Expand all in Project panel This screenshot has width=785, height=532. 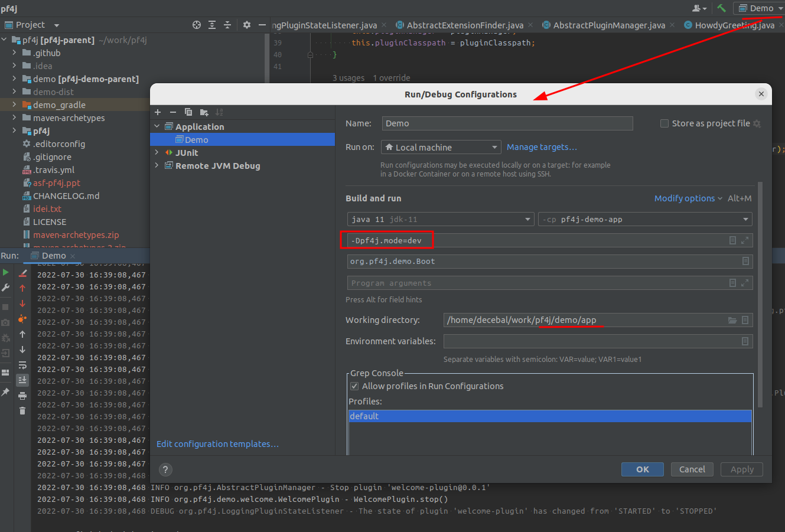coord(212,25)
